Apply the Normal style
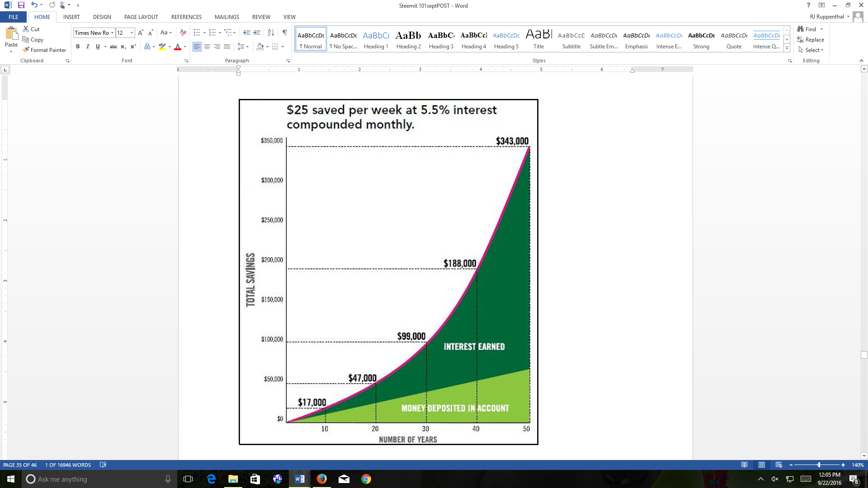Image resolution: width=868 pixels, height=488 pixels. click(311, 39)
